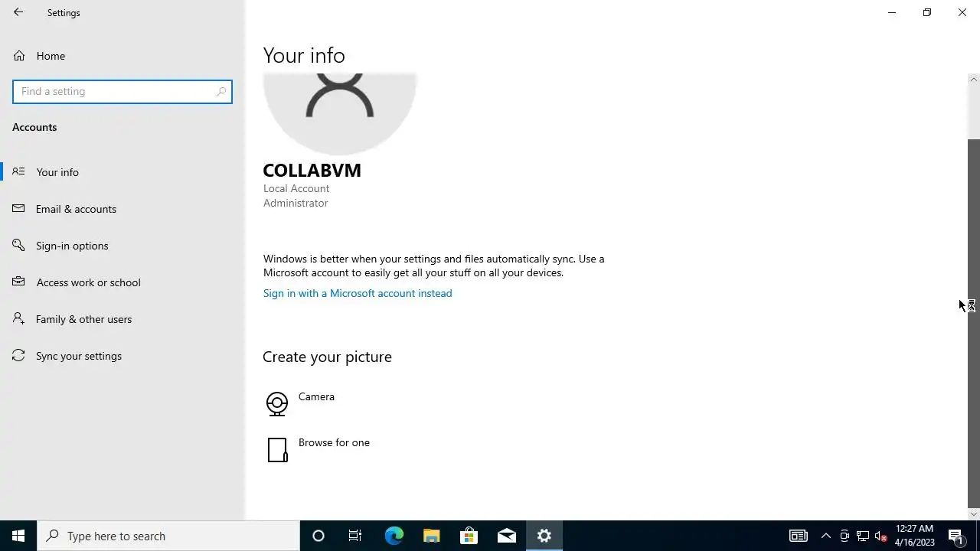Click the Find a setting search box
Image resolution: width=980 pixels, height=551 pixels.
122,91
